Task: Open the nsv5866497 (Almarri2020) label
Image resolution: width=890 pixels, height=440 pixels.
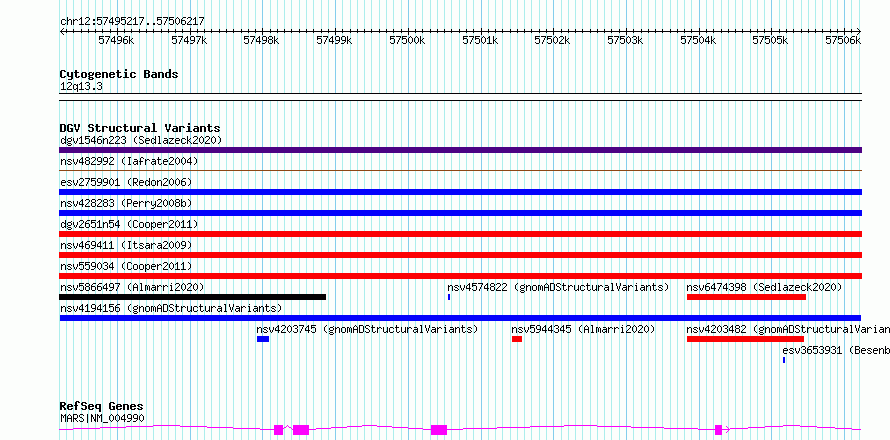Action: coord(132,287)
